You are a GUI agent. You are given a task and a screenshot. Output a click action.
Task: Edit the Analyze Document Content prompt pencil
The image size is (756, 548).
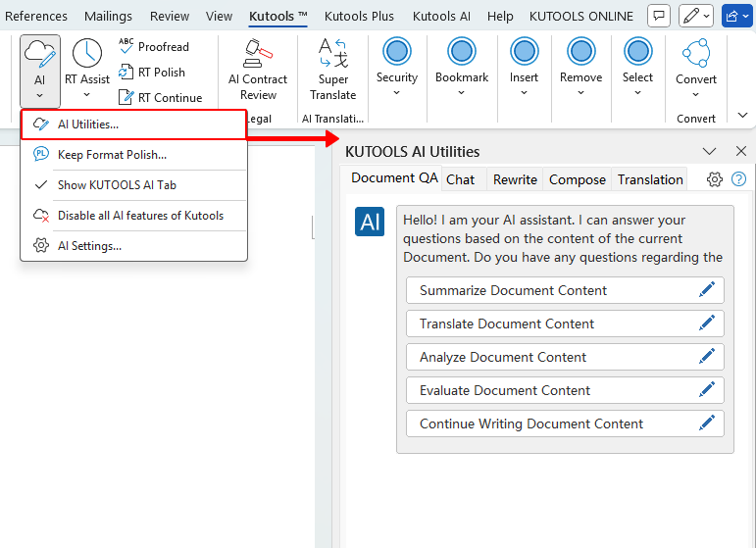[707, 356]
